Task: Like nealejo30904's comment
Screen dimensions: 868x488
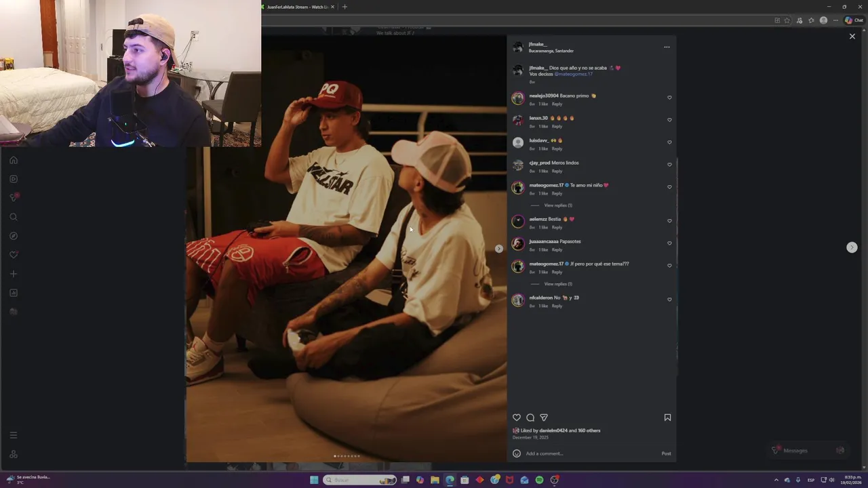Action: coord(669,98)
